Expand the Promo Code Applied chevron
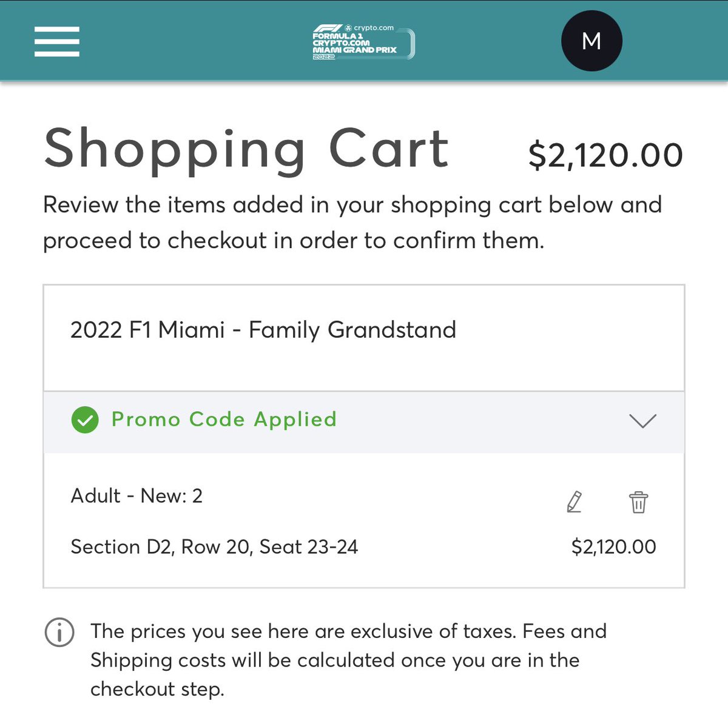 [x=642, y=420]
